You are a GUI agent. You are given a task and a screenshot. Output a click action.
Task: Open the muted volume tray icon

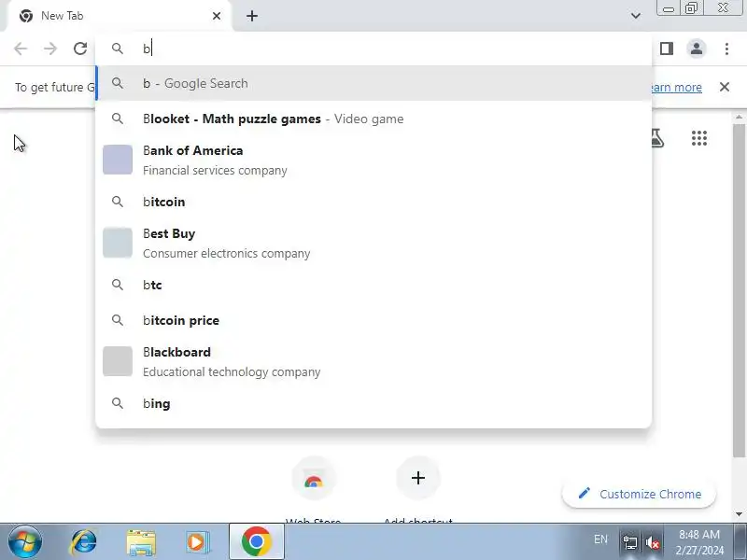click(653, 542)
